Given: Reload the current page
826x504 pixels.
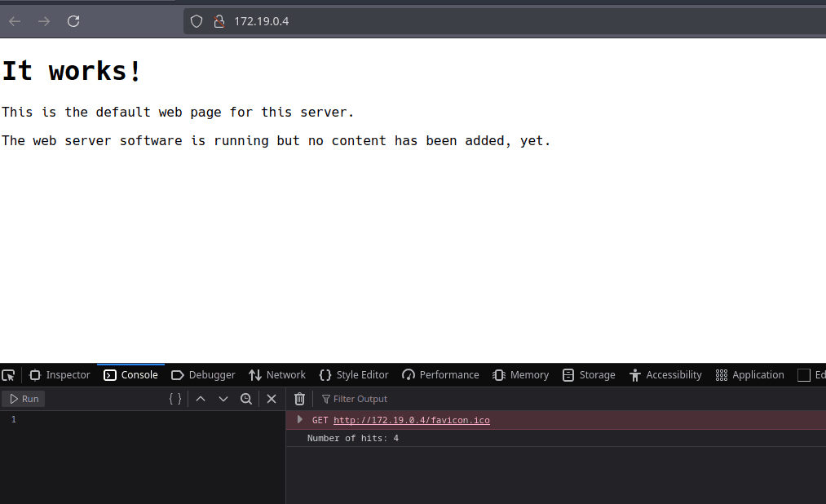Looking at the screenshot, I should [x=73, y=21].
